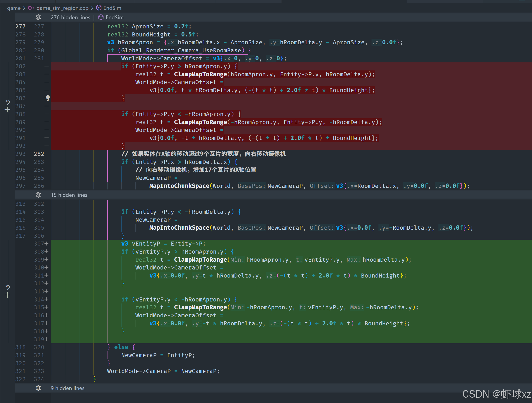This screenshot has width=532, height=403.
Task: Jump to EndSim in the hidden-lines header
Action: pos(114,17)
